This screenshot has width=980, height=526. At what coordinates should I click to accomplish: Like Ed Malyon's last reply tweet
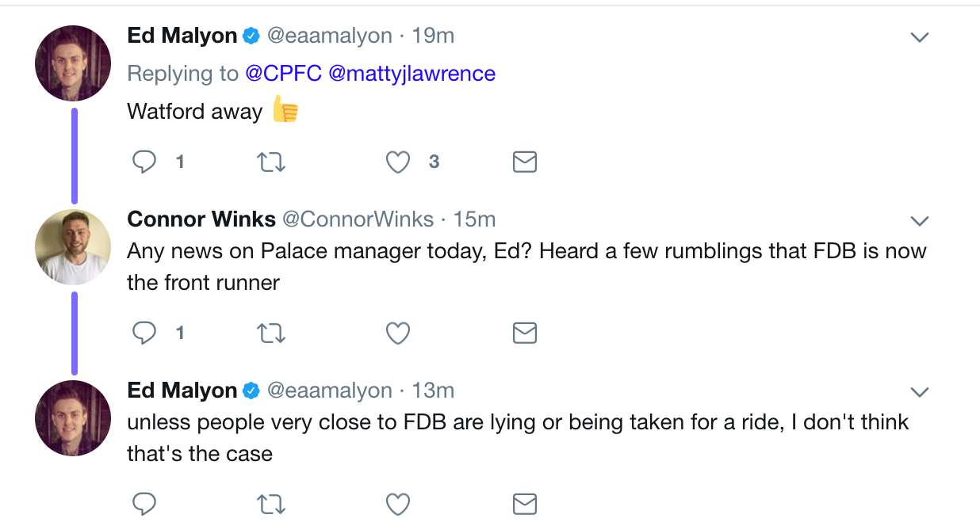(397, 504)
